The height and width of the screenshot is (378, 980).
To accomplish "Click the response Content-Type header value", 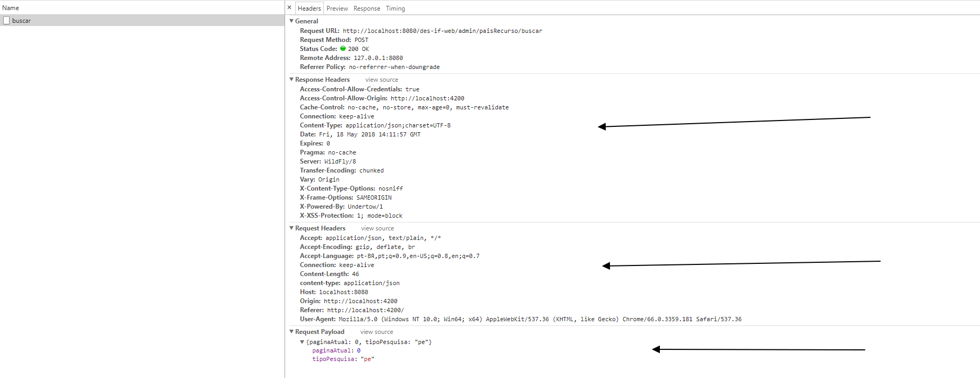I will tap(398, 125).
